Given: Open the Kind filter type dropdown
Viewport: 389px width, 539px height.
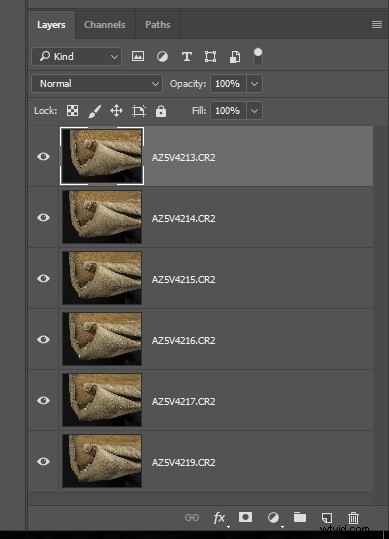Looking at the screenshot, I should coord(76,56).
